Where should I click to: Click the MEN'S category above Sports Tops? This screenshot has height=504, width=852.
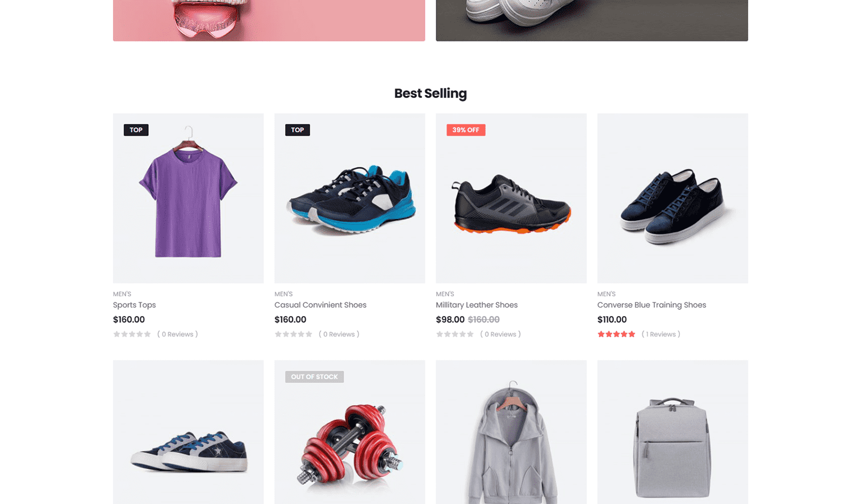pyautogui.click(x=122, y=294)
